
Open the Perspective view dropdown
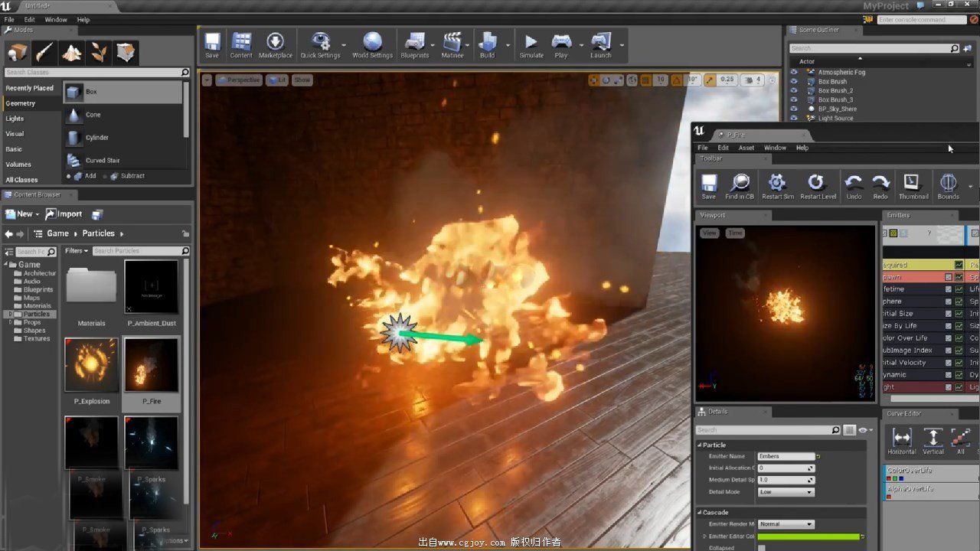click(239, 80)
